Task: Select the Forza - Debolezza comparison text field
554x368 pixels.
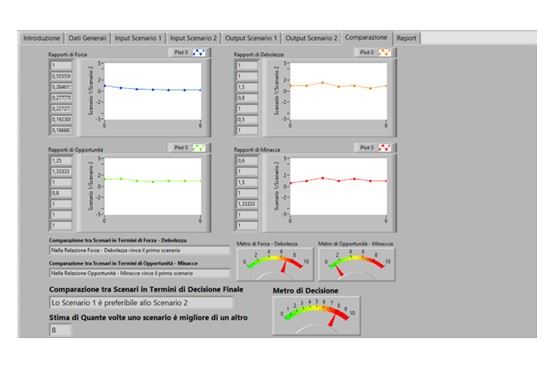Action: coord(139,250)
